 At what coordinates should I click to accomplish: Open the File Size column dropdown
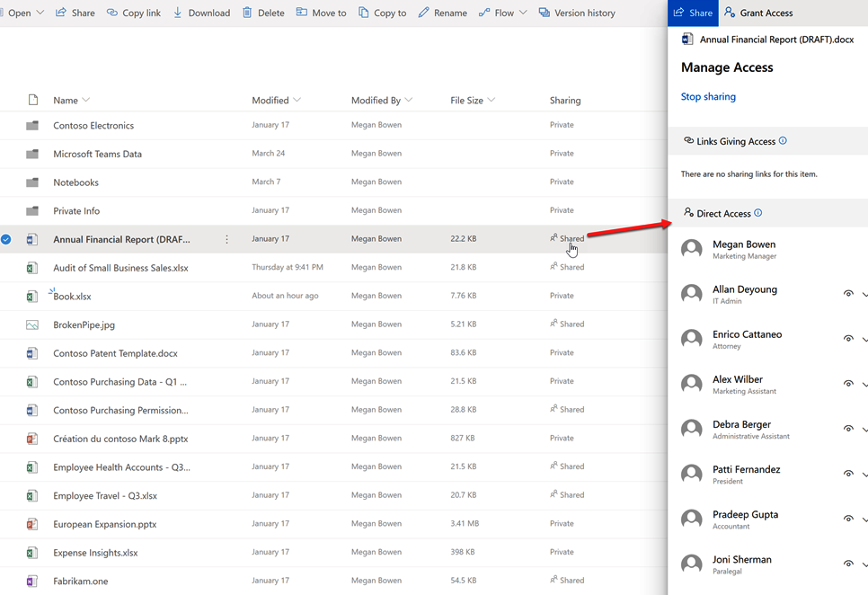pos(491,100)
